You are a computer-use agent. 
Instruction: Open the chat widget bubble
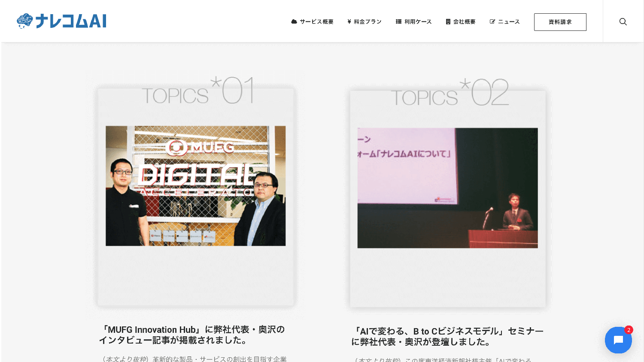point(618,340)
